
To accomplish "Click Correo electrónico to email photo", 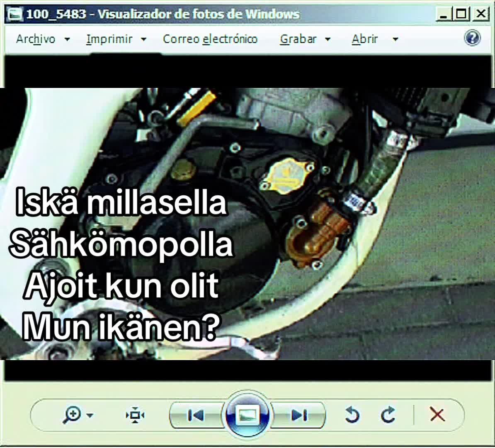I will [210, 39].
